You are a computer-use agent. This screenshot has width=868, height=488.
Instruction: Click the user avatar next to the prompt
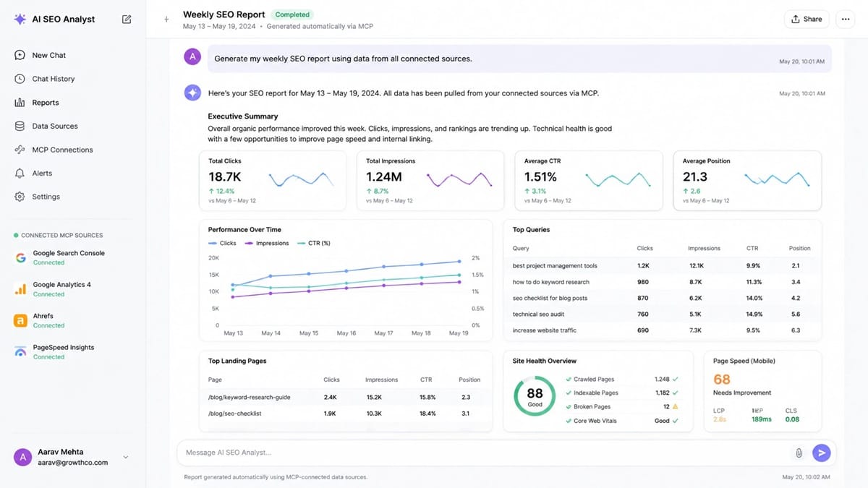[x=192, y=56]
